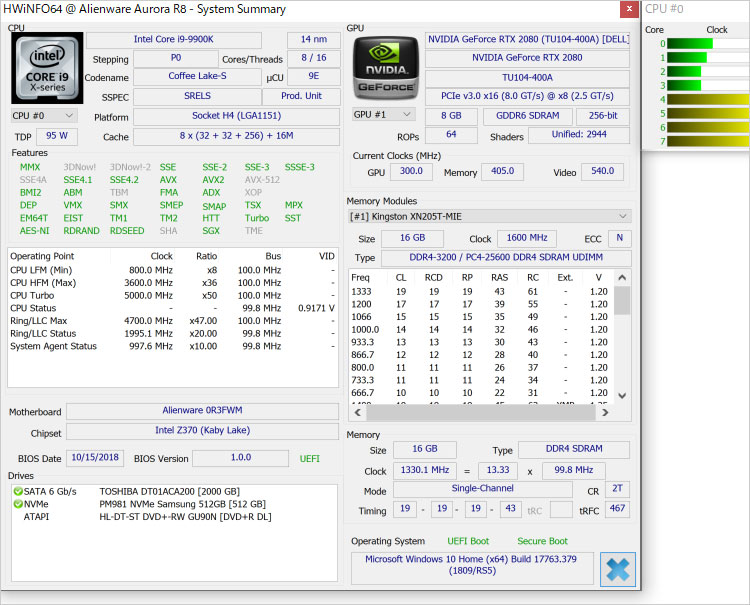Expand the Kingston XN205T-MIE memory module dropdown
The width and height of the screenshot is (750, 605).
489,216
